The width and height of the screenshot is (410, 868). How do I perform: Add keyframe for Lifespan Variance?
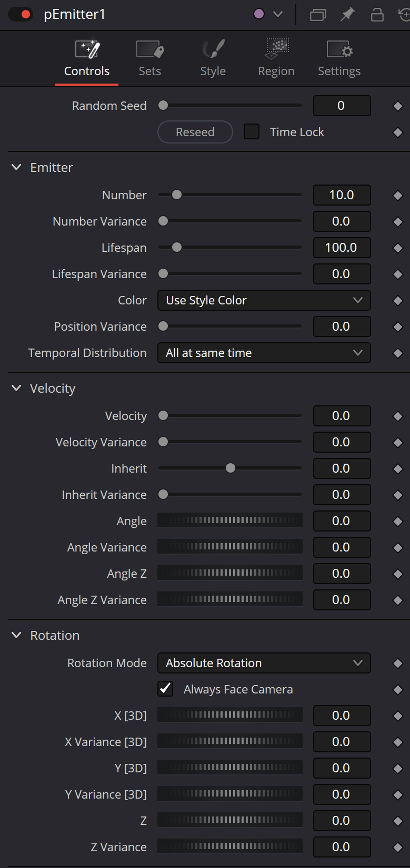point(398,274)
